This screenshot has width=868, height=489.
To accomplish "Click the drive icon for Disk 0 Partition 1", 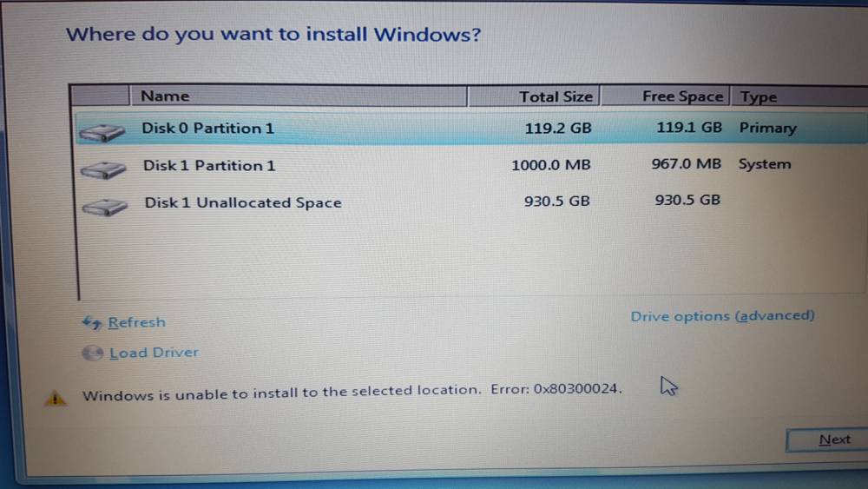I will 102,133.
